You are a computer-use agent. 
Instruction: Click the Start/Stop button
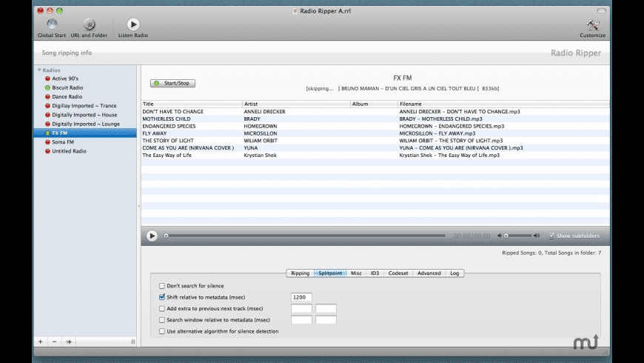[172, 83]
